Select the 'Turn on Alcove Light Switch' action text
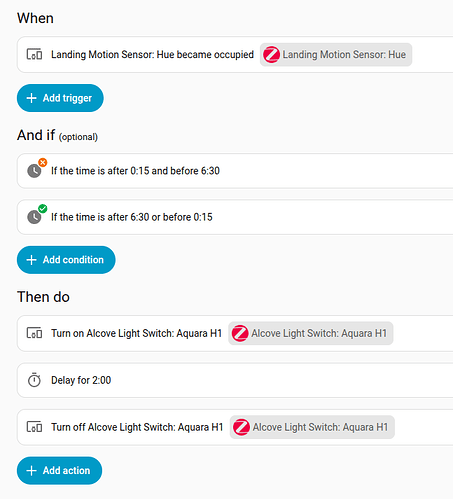 pyautogui.click(x=136, y=333)
